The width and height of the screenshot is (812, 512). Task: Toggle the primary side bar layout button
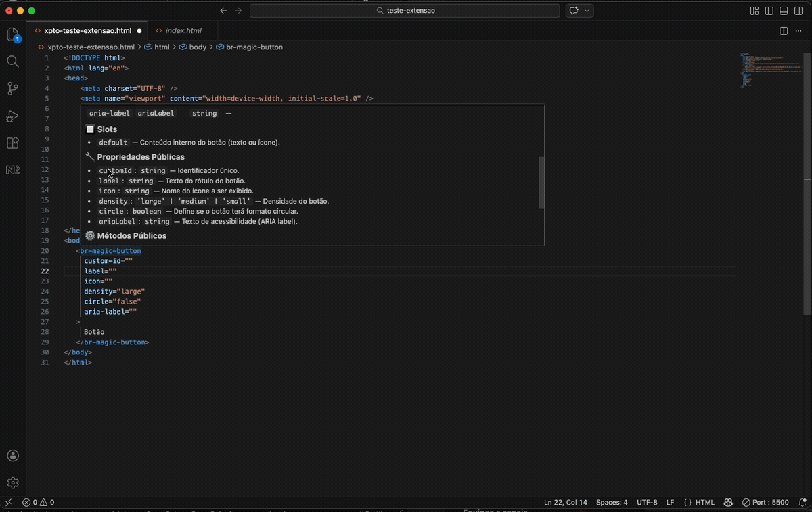click(x=769, y=11)
